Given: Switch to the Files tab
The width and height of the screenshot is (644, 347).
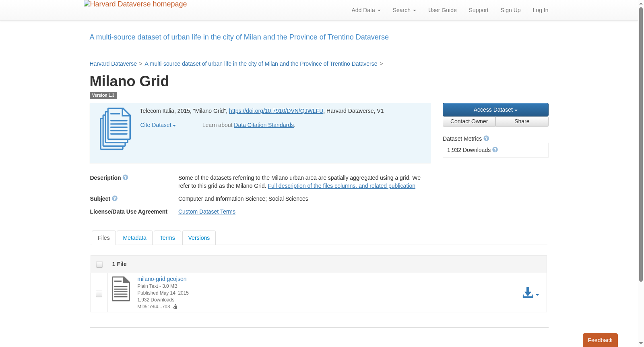Looking at the screenshot, I should click(x=104, y=238).
